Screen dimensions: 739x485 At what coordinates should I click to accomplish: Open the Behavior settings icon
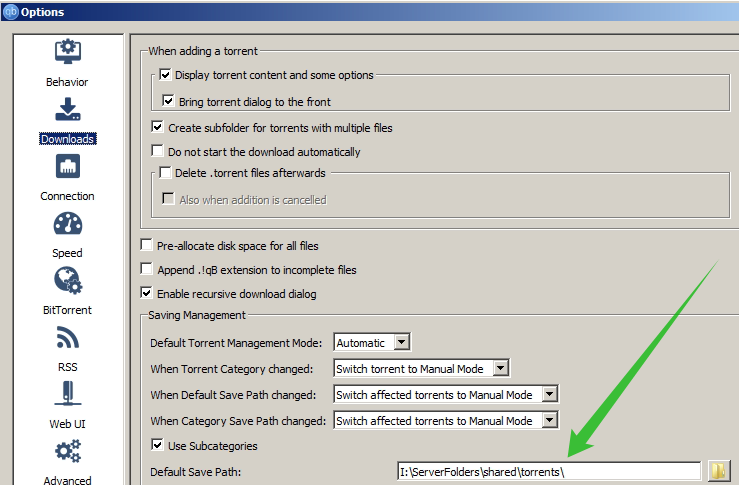point(67,53)
